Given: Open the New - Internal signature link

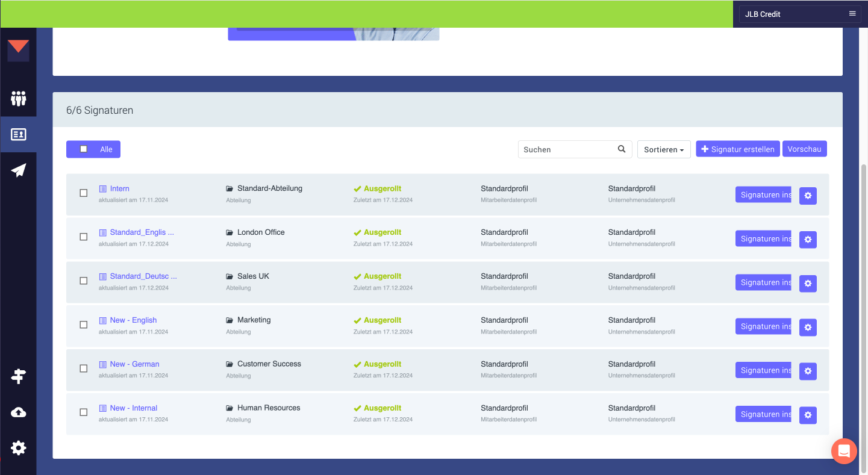Looking at the screenshot, I should click(134, 408).
